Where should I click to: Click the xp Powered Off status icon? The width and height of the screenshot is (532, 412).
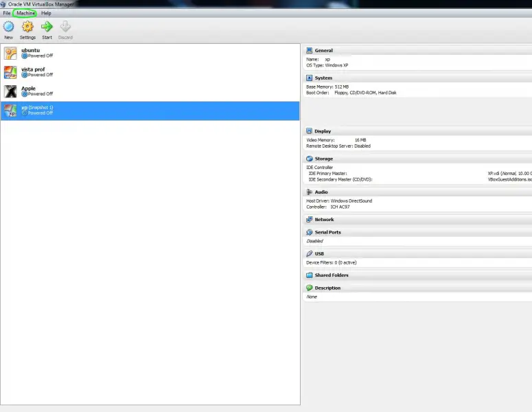[x=25, y=113]
